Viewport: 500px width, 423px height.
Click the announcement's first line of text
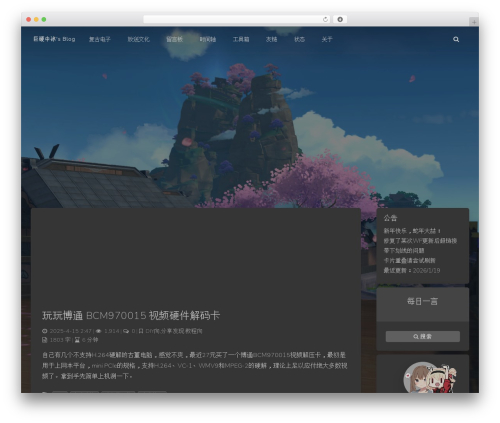coord(412,231)
